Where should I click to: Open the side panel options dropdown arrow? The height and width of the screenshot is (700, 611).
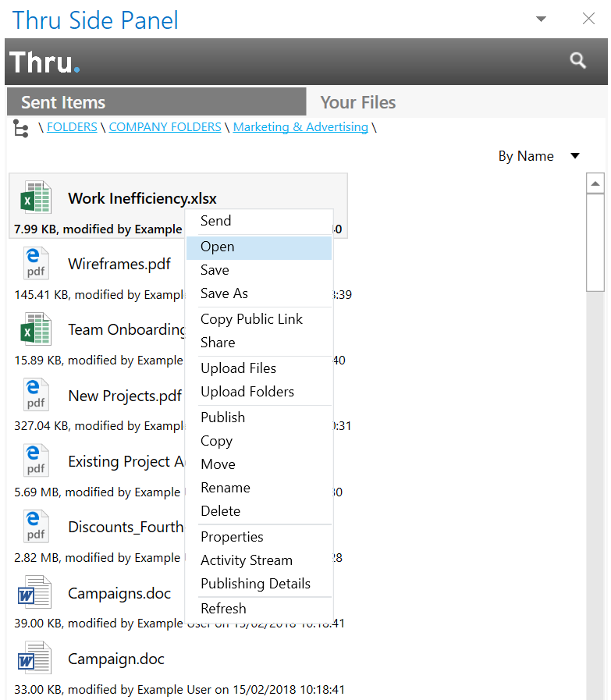click(x=541, y=19)
